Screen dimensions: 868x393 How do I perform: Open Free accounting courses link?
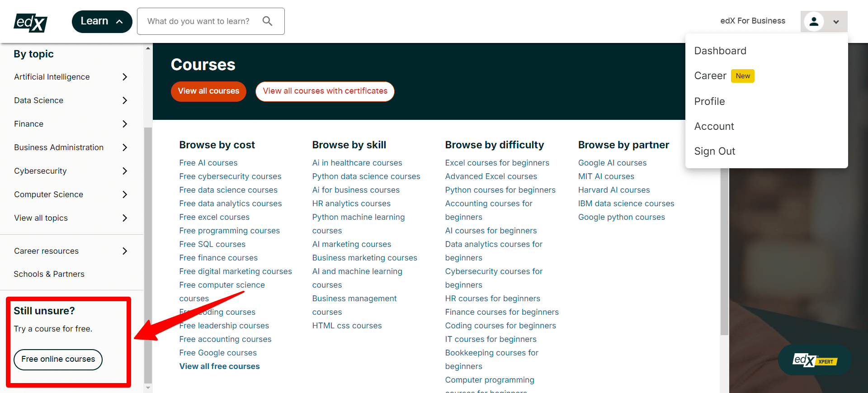pyautogui.click(x=226, y=339)
